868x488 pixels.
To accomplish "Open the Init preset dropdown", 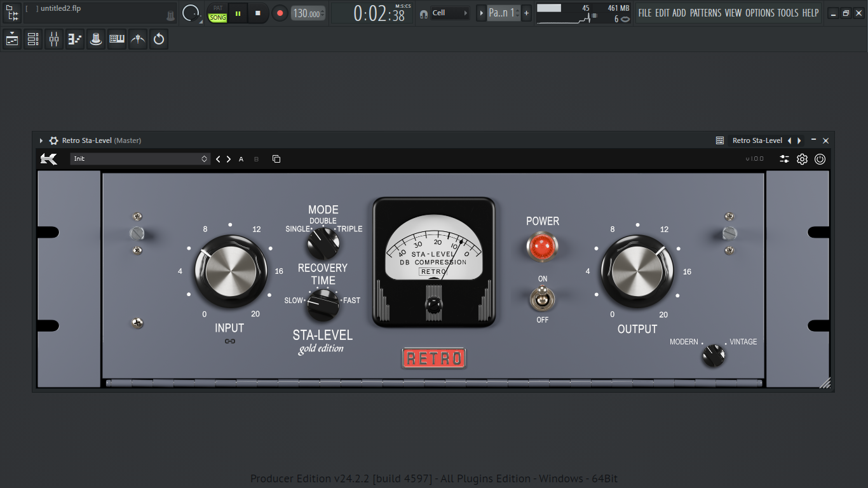I will (140, 159).
